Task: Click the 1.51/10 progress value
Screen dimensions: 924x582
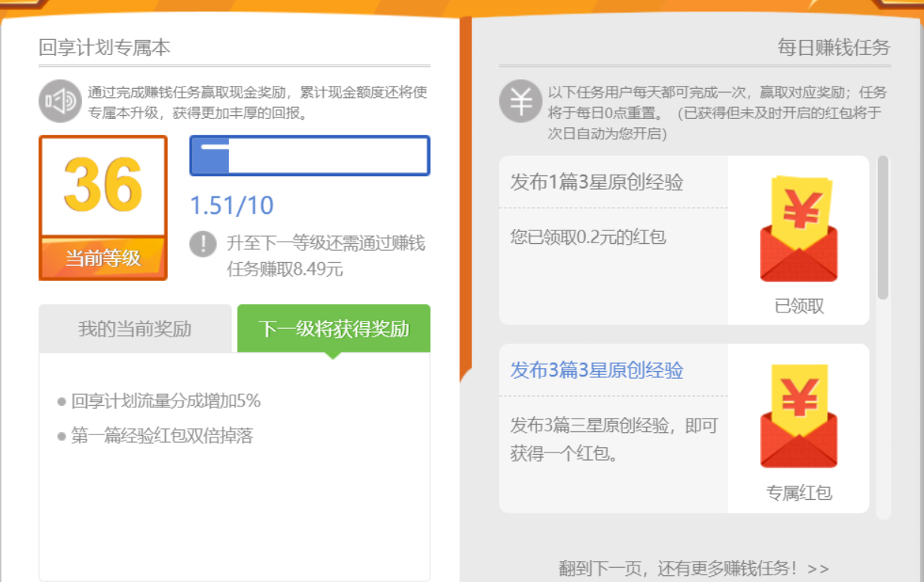Action: coord(232,206)
